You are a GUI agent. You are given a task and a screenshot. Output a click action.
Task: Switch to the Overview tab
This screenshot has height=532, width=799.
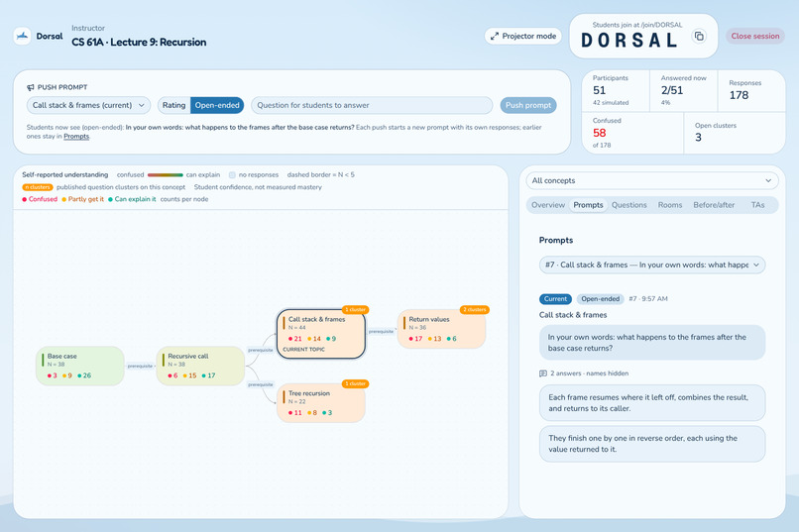548,205
